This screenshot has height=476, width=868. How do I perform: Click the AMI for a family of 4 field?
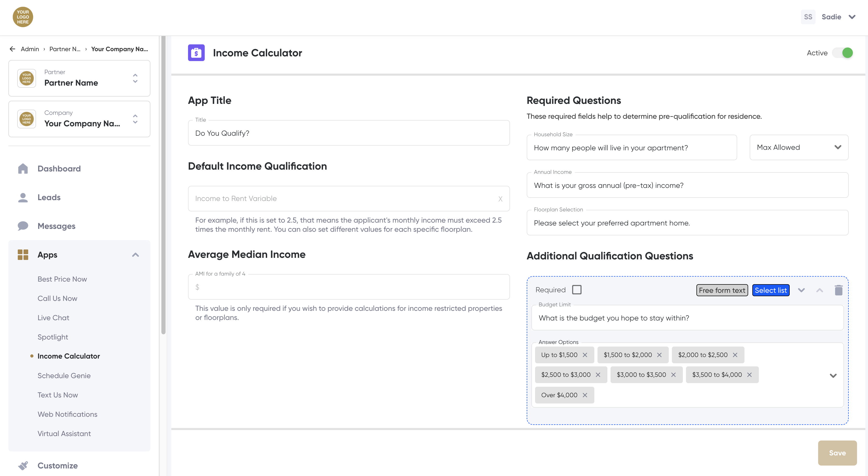coord(349,287)
